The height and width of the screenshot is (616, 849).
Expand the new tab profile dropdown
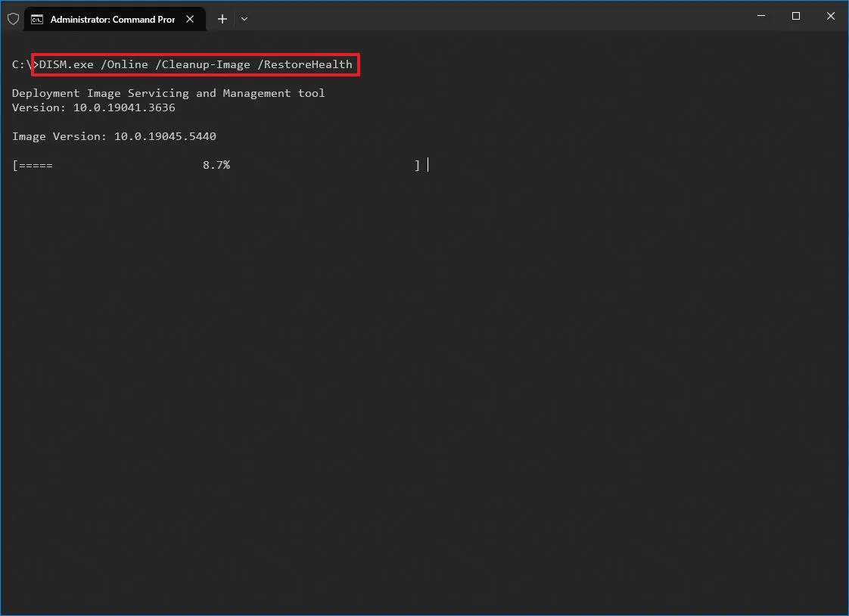244,20
